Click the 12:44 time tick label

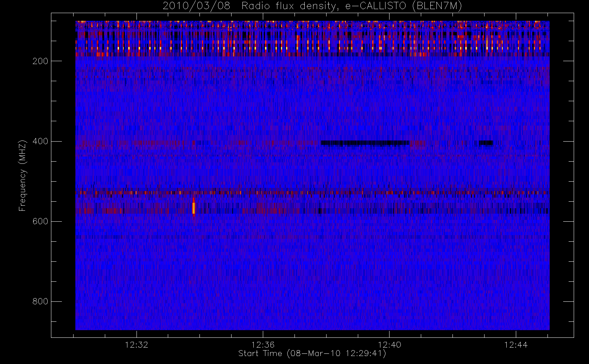coord(516,345)
